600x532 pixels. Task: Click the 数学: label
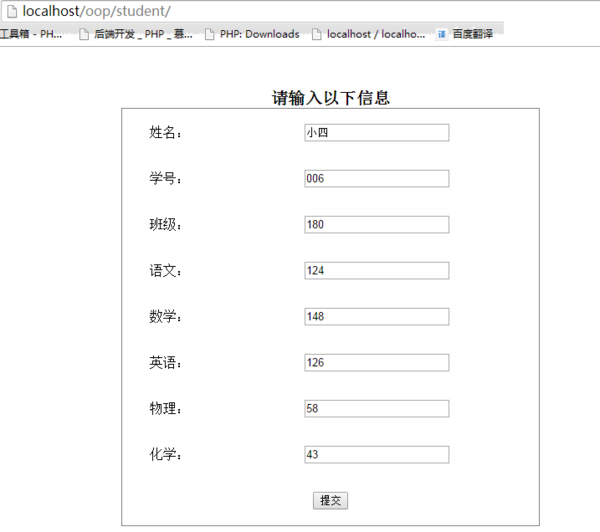[165, 317]
